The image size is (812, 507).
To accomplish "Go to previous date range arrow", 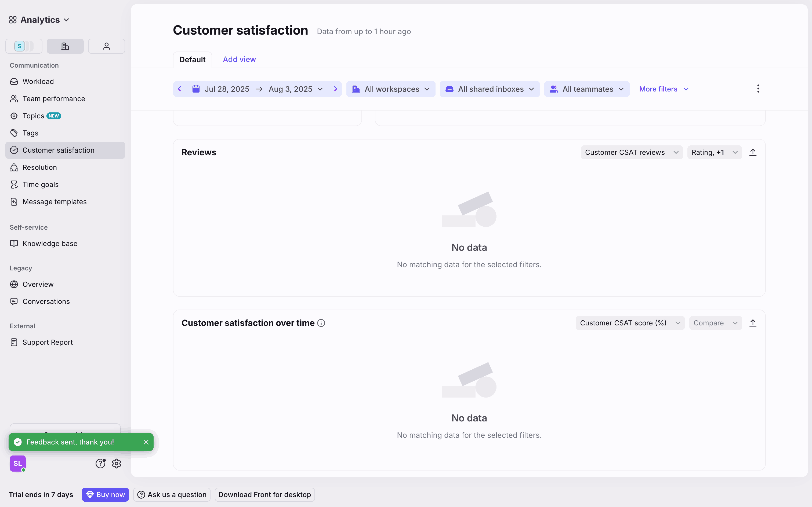I will click(x=180, y=89).
